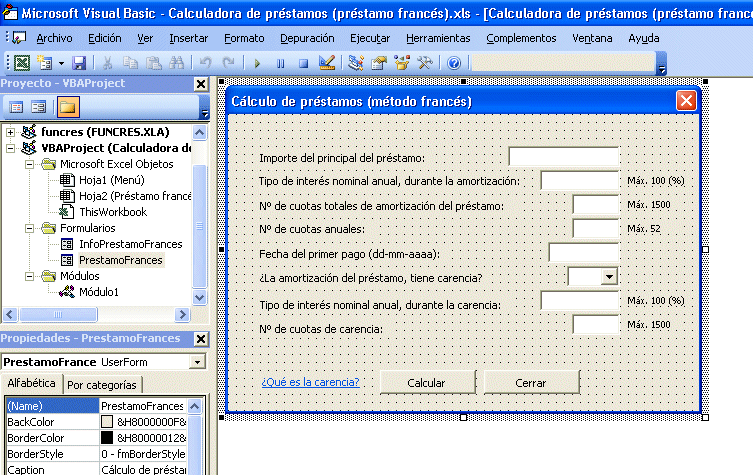Click the Importe del principal input field
Image resolution: width=753 pixels, height=475 pixels.
coord(563,157)
